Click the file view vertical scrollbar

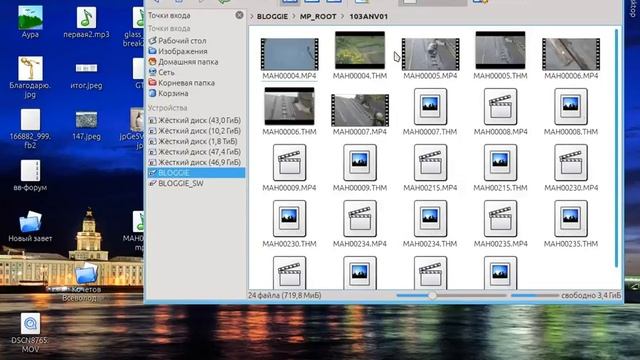coord(617,147)
